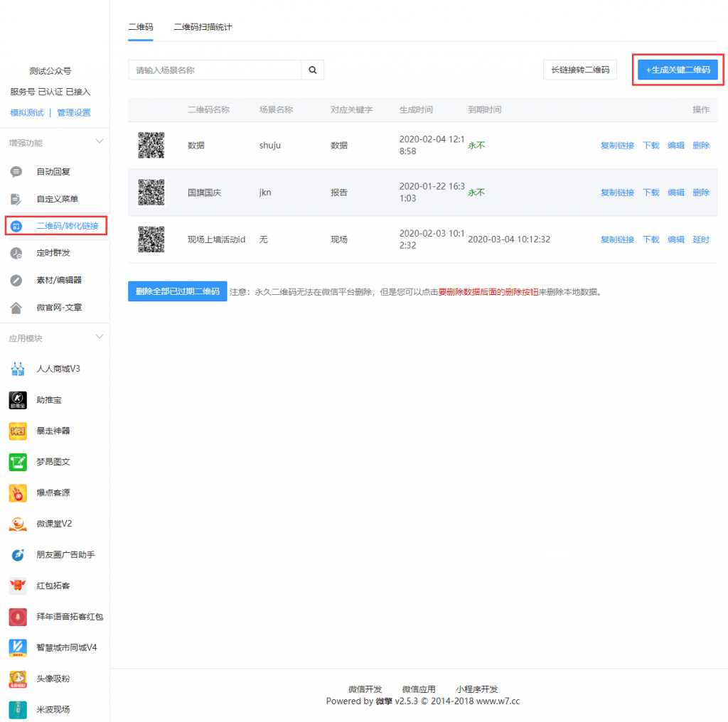
Task: Click the 自定义菜单 document icon
Action: [16, 199]
